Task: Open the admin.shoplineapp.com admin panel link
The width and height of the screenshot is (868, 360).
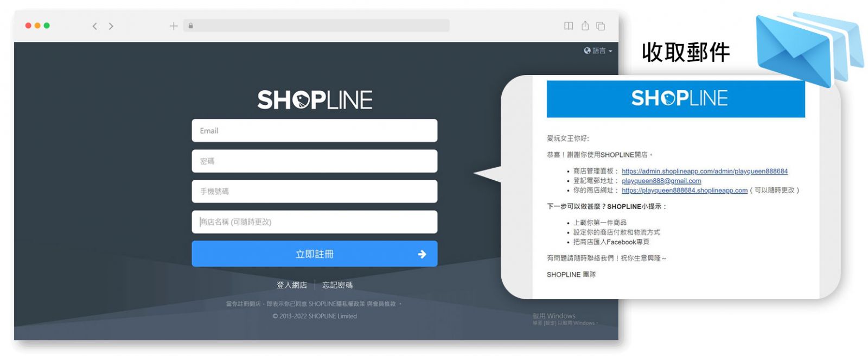Action: pyautogui.click(x=705, y=172)
